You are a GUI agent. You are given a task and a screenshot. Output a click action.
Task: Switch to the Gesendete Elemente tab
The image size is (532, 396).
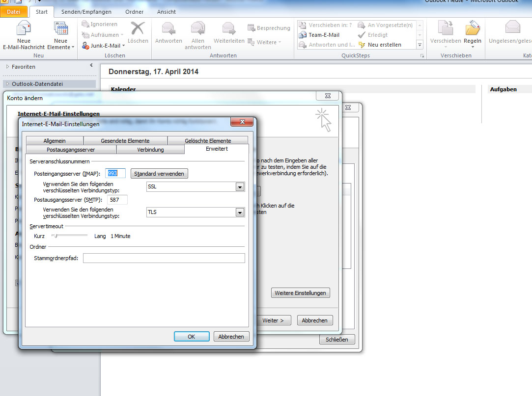[x=125, y=141]
